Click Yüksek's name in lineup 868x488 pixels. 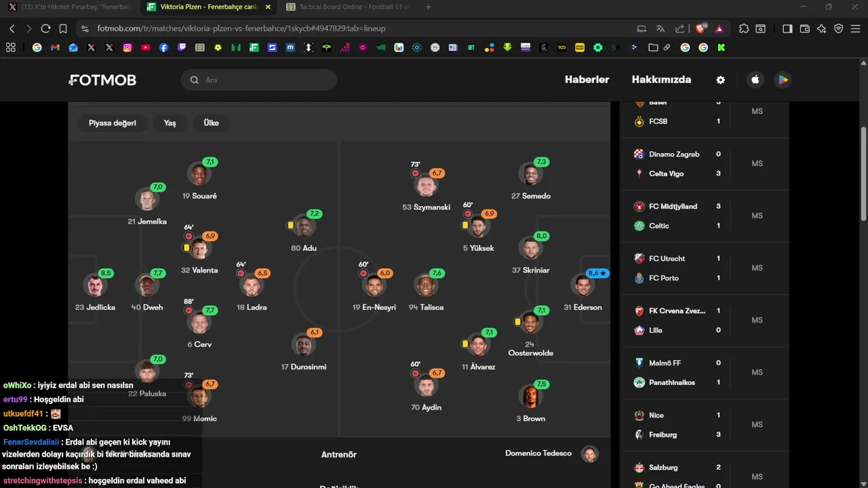[x=479, y=248]
